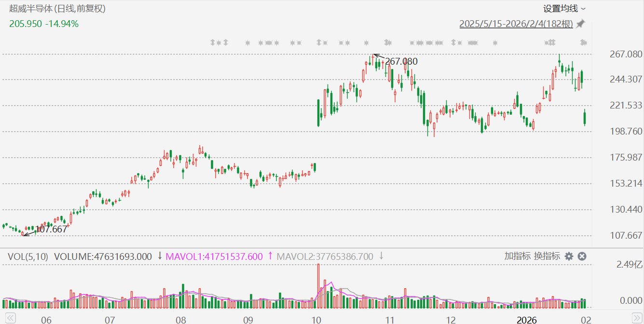Jump left with double-arrow timeline button
The image size is (644, 324).
pos(11,318)
